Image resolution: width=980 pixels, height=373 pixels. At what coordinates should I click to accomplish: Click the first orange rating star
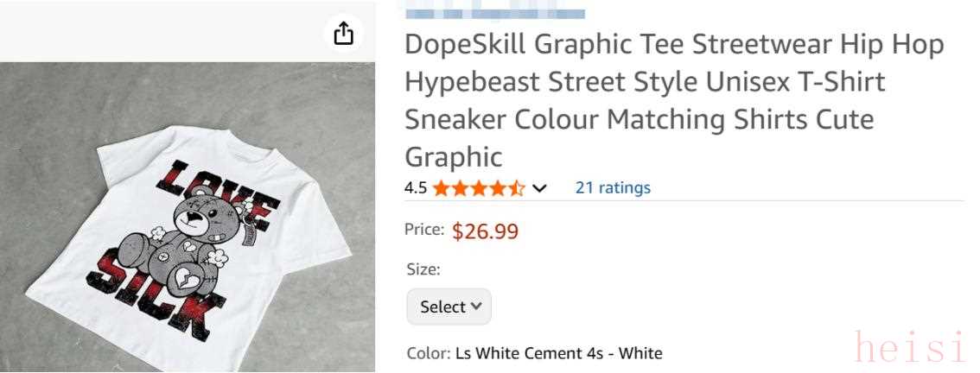click(x=440, y=188)
